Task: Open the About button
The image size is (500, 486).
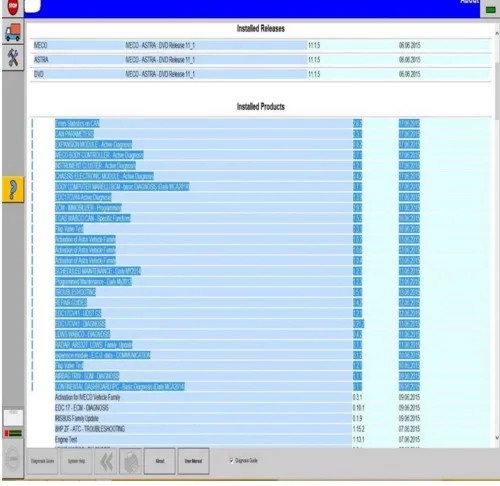Action: (x=160, y=461)
